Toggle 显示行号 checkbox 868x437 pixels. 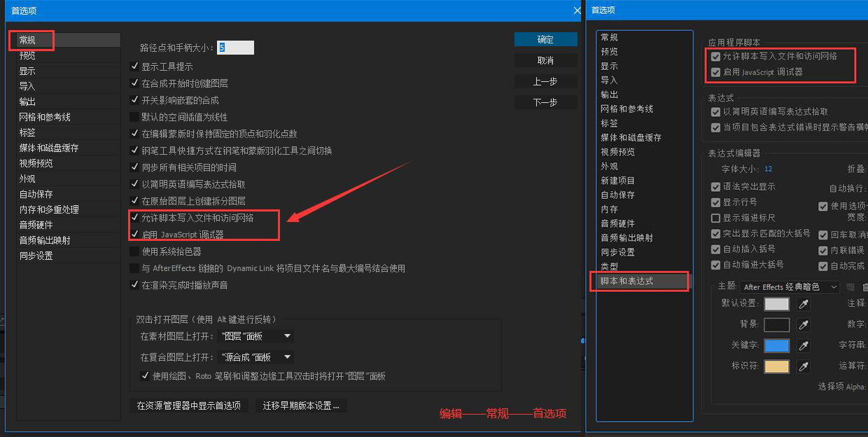click(x=715, y=202)
